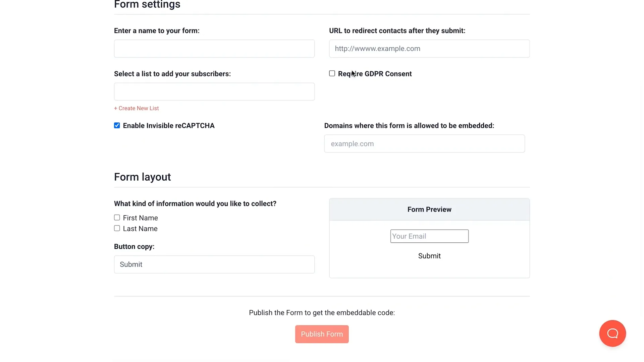Open the chat support bubble icon
The image size is (644, 362).
click(x=612, y=333)
